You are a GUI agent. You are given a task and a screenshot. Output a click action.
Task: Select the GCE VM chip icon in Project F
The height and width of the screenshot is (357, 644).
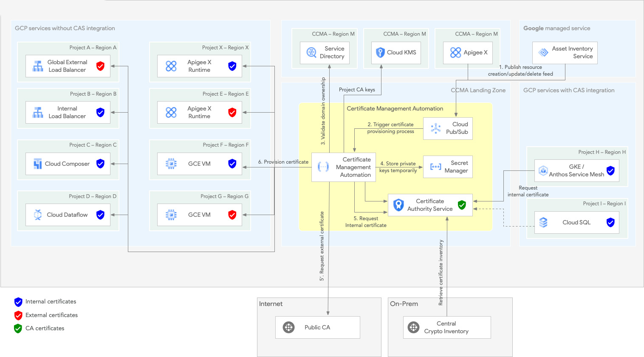[170, 164]
